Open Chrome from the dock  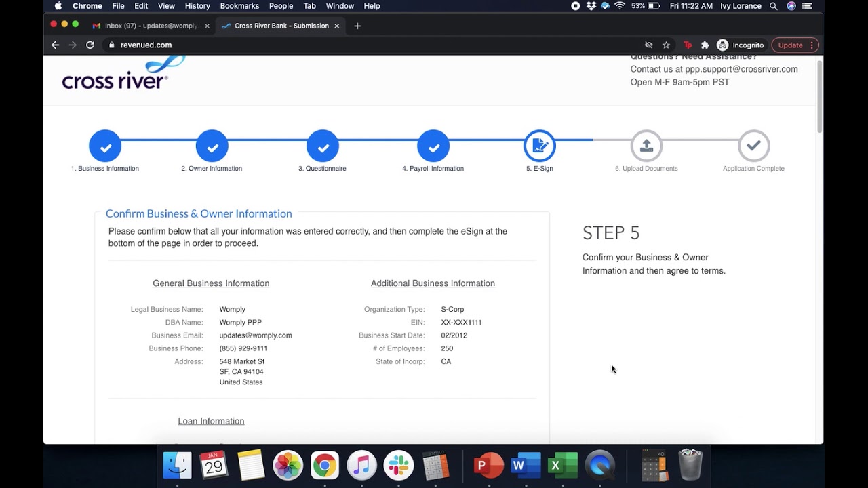click(x=325, y=466)
